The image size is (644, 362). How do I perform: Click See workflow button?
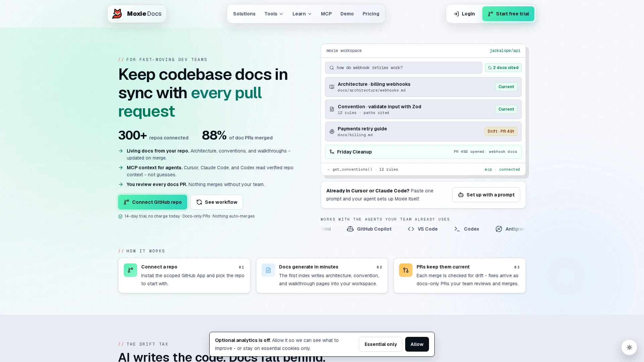217,202
